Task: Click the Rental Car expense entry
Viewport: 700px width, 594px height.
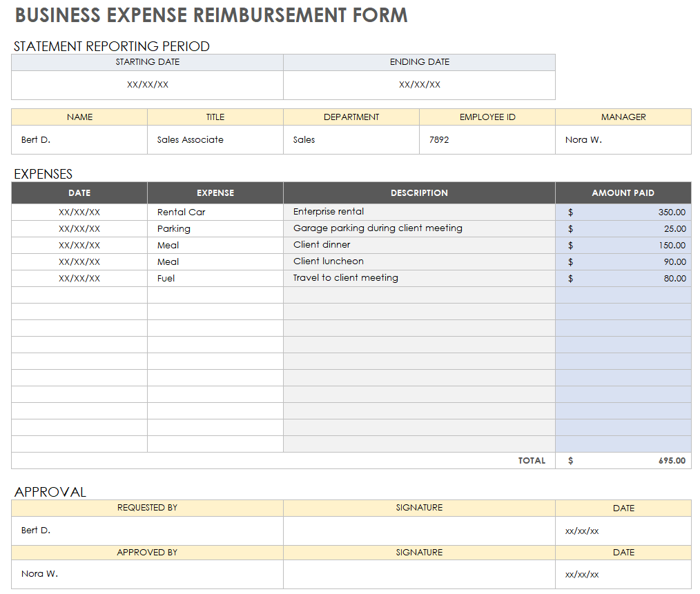Action: [x=215, y=212]
